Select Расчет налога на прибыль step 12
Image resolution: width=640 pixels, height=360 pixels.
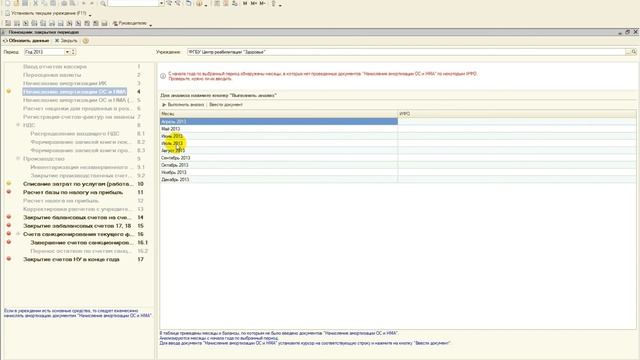(61, 200)
